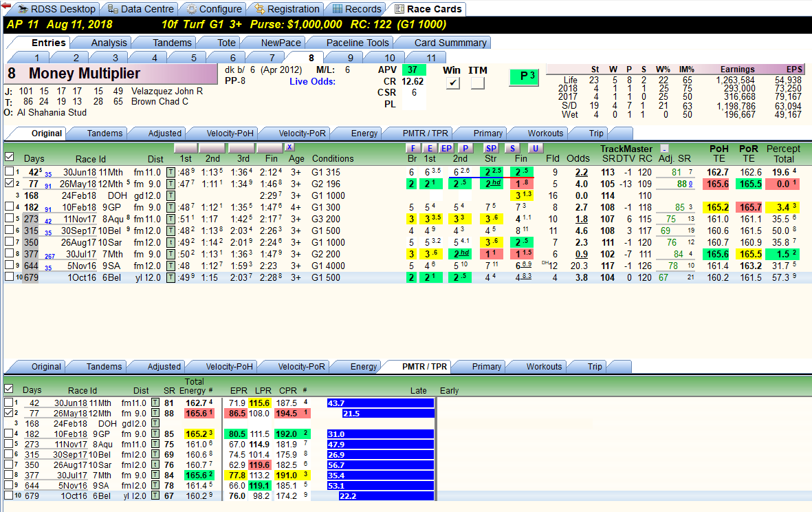The height and width of the screenshot is (512, 812).
Task: Click the gear icon on the Configure tab
Action: coord(192,9)
